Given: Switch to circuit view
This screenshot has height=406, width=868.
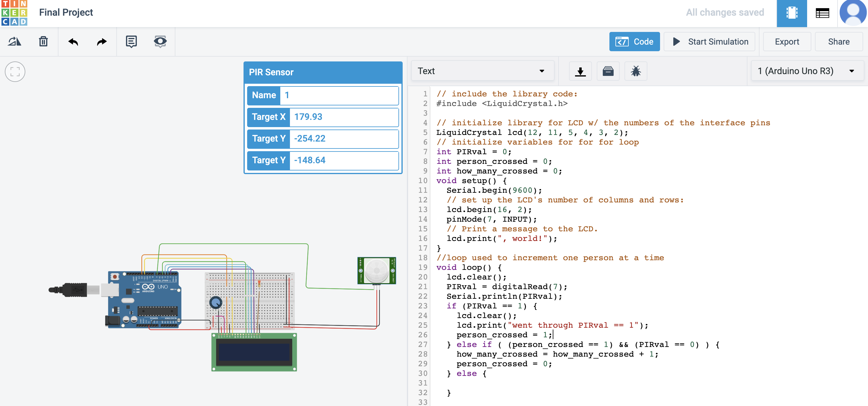Looking at the screenshot, I should coord(791,13).
